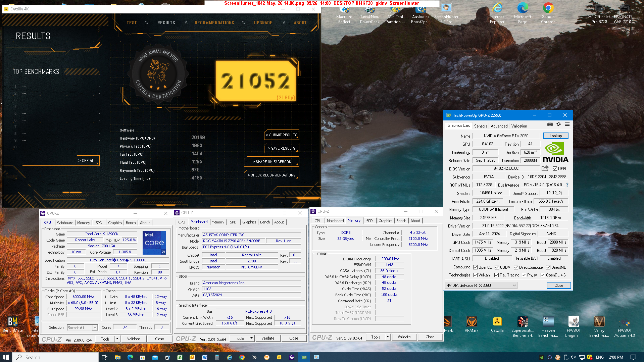Toggle DirectML checkbox
644x362 pixels.
coord(548,267)
